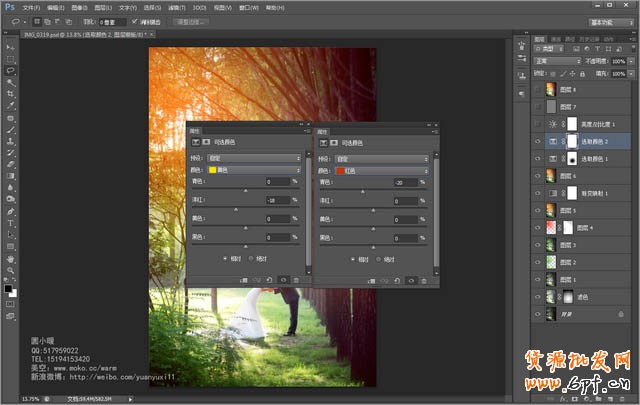Select the Zoom tool in the toolbox

coord(10,270)
